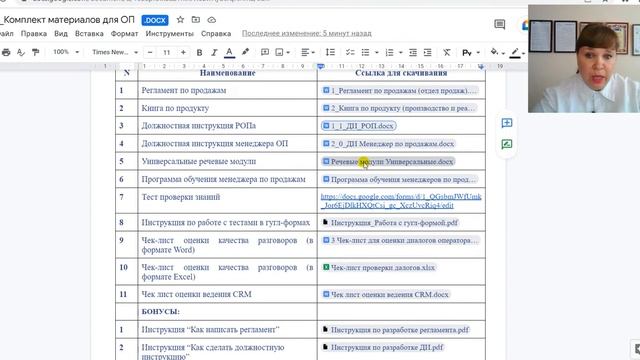
Task: Star the document with the star icon
Action: point(180,20)
